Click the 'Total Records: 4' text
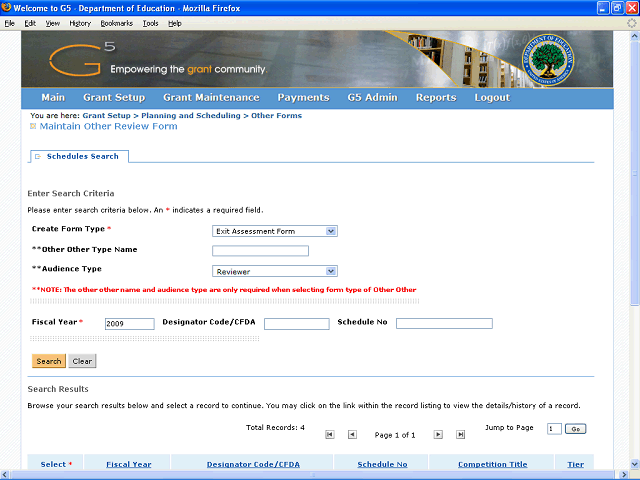The image size is (640, 480). tap(275, 428)
